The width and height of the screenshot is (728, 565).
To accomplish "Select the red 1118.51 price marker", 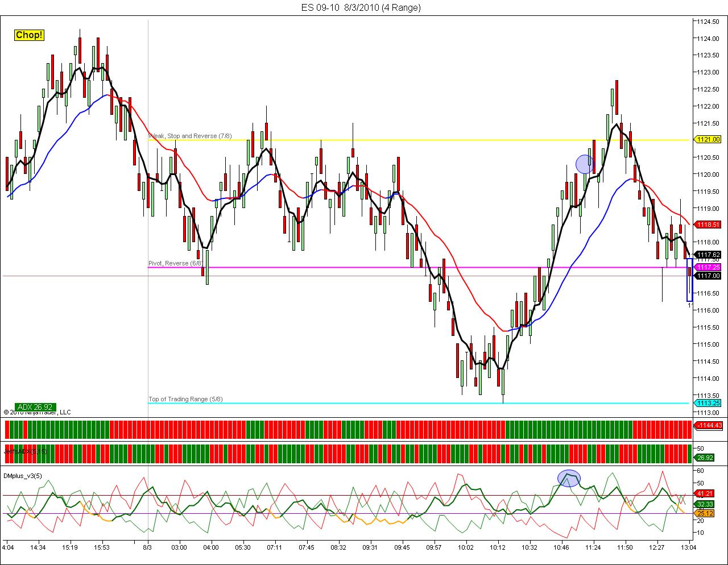I will coord(708,225).
